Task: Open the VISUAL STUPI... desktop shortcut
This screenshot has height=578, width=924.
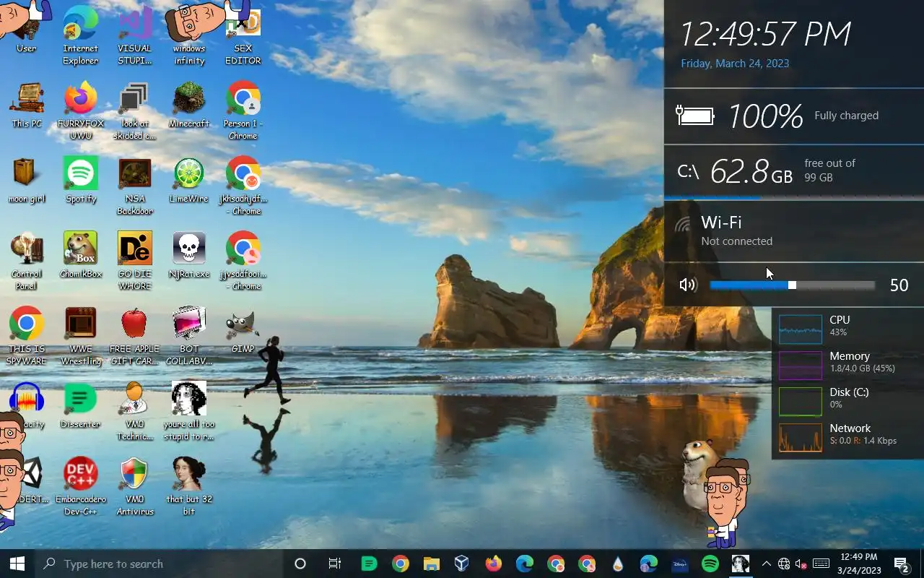Action: [x=135, y=35]
